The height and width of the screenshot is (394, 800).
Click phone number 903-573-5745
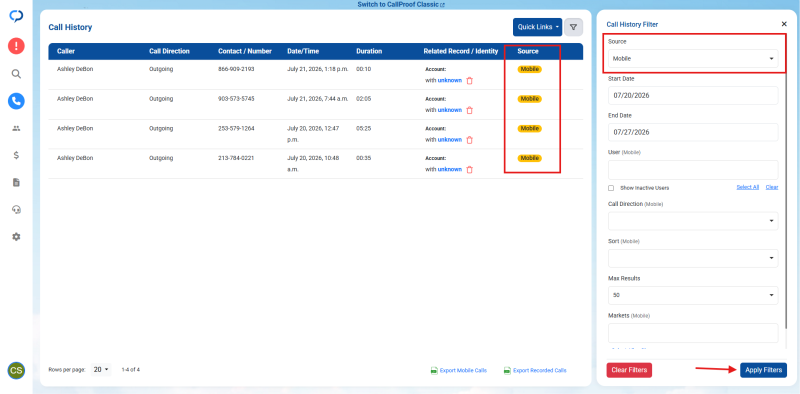236,98
